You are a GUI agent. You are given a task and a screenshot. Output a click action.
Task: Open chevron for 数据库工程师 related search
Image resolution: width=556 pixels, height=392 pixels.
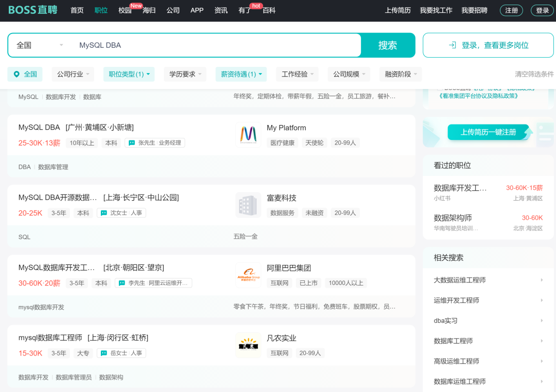542,341
